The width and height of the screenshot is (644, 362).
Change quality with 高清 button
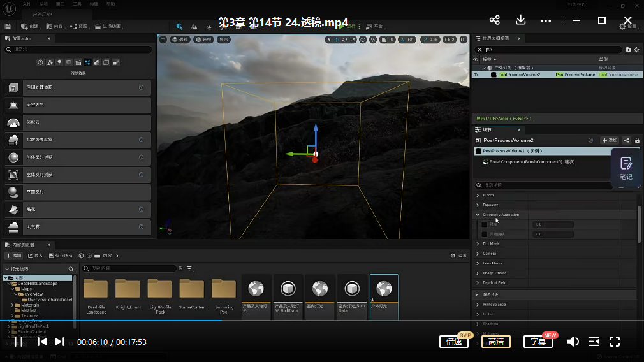click(496, 342)
